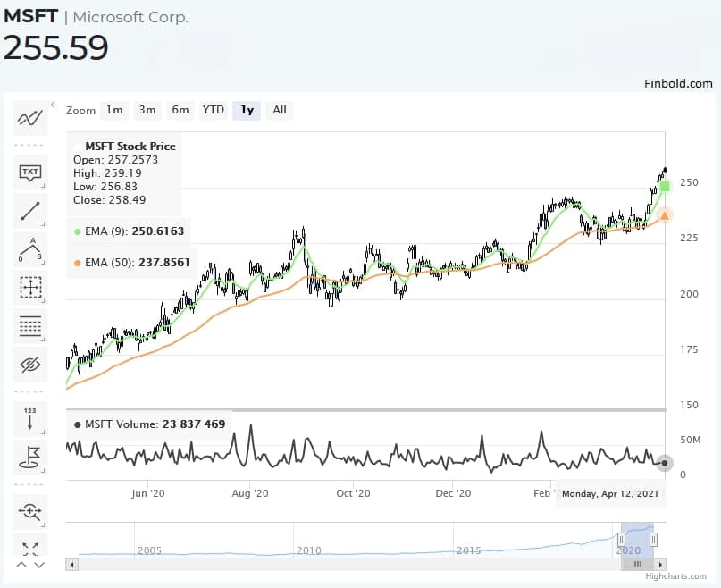The image size is (721, 588).
Task: Activate the zoom change magnifier tool
Action: 29,511
